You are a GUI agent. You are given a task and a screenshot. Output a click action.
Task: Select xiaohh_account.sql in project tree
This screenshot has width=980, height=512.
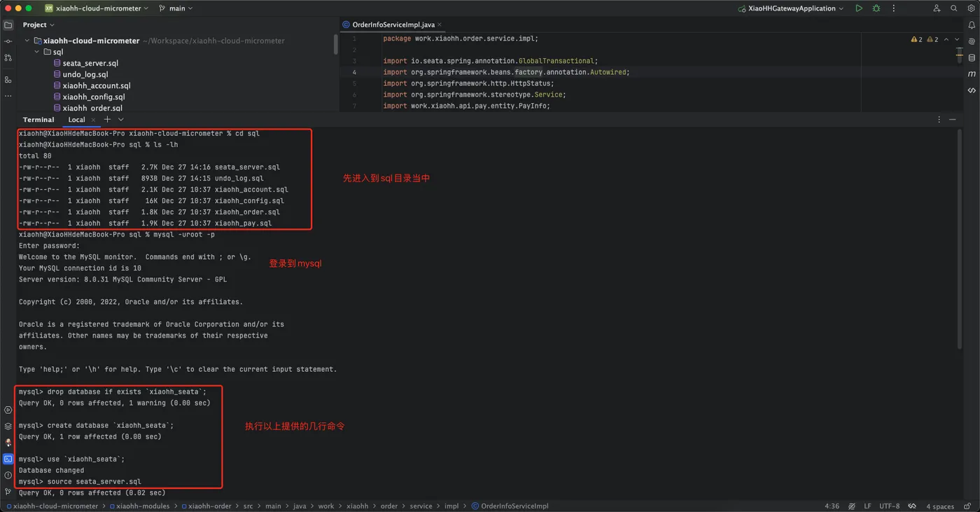tap(97, 85)
